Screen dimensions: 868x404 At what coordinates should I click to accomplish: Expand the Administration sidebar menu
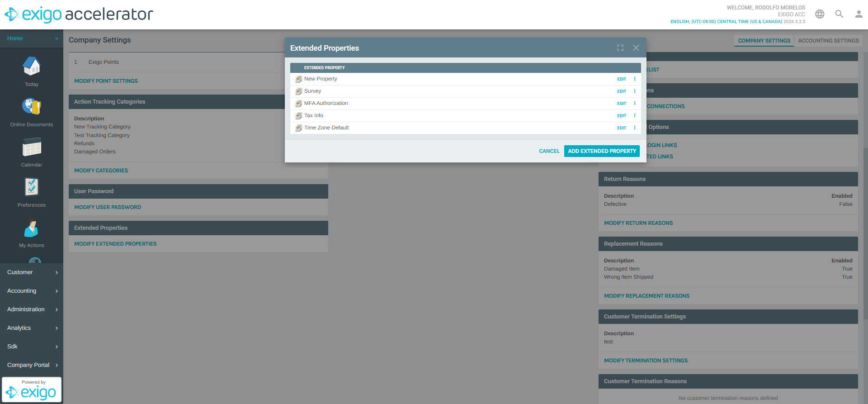(32, 309)
